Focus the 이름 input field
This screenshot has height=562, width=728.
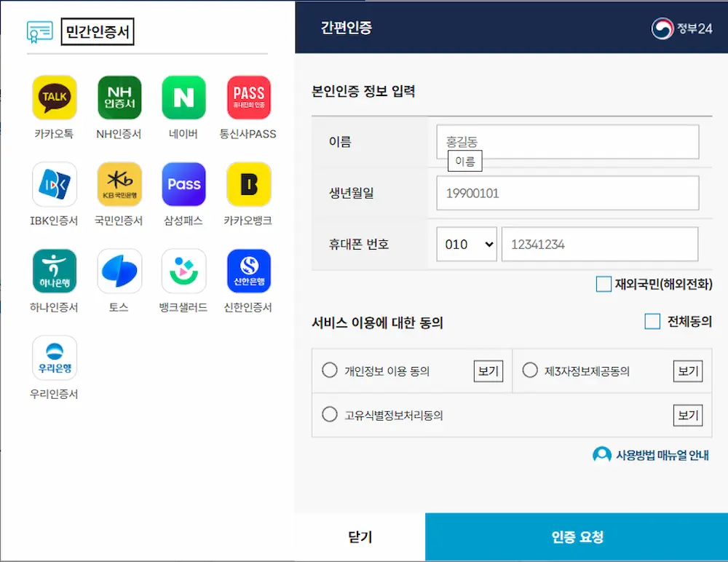pyautogui.click(x=567, y=142)
